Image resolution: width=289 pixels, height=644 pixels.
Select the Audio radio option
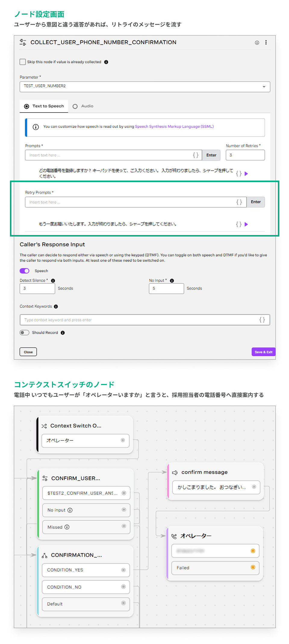point(75,106)
